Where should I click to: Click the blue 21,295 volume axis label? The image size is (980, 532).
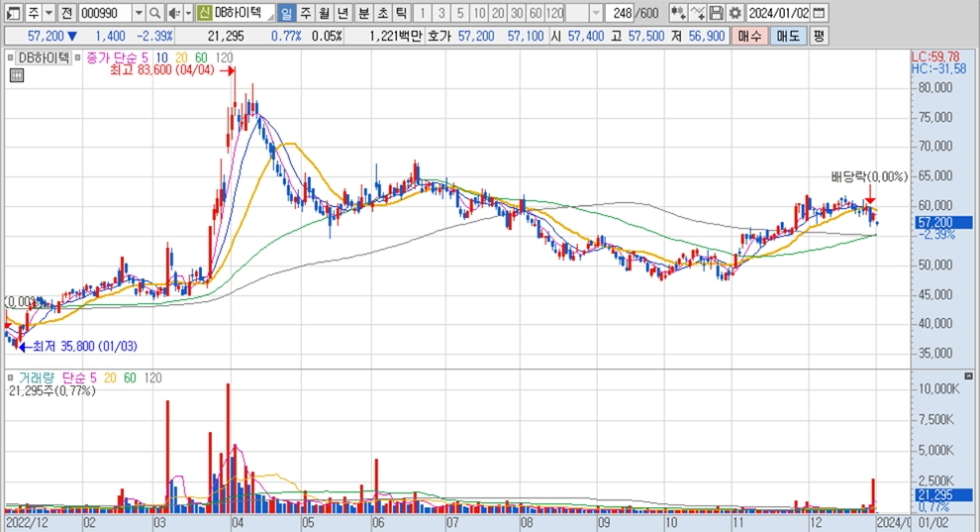[944, 495]
